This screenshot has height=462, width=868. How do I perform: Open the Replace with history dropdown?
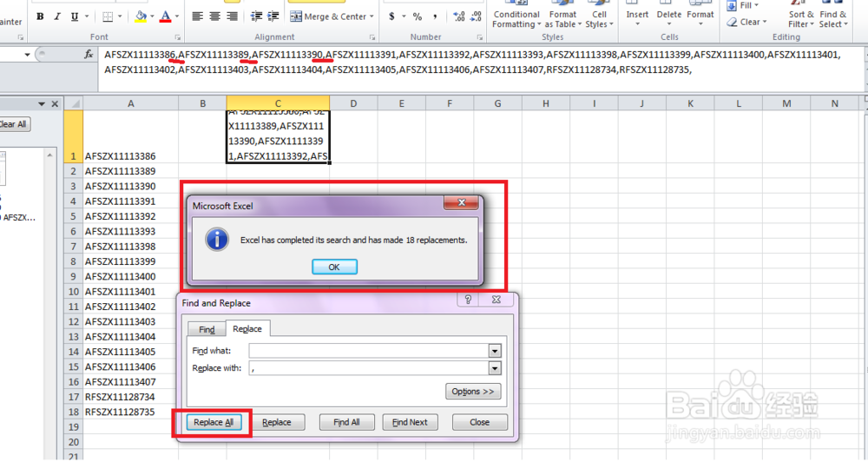point(495,368)
